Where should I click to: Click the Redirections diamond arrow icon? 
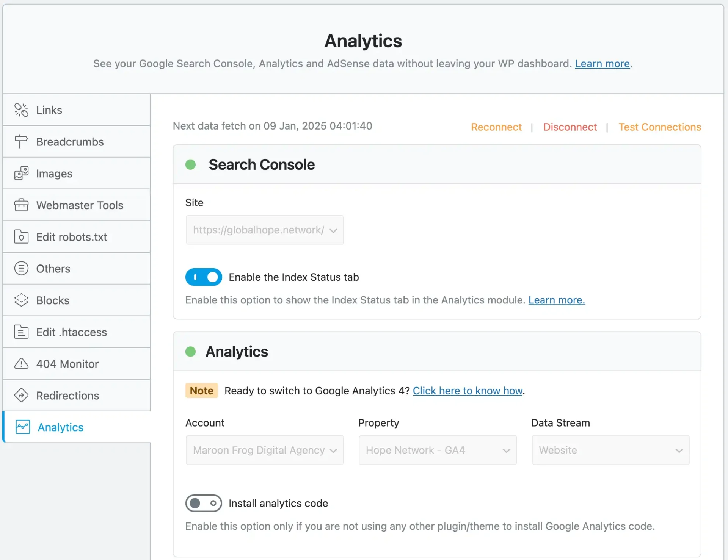pyautogui.click(x=21, y=395)
